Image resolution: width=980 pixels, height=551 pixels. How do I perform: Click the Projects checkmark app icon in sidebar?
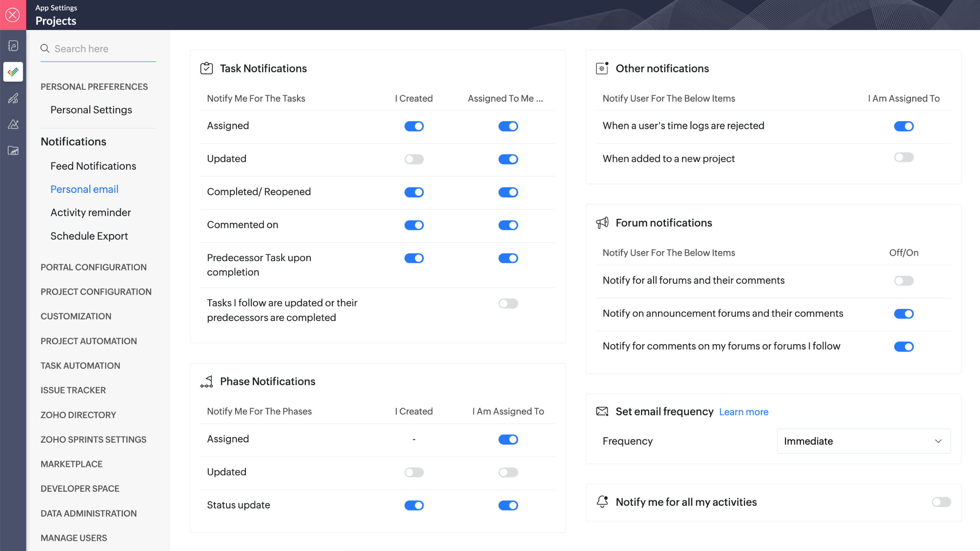[x=13, y=72]
